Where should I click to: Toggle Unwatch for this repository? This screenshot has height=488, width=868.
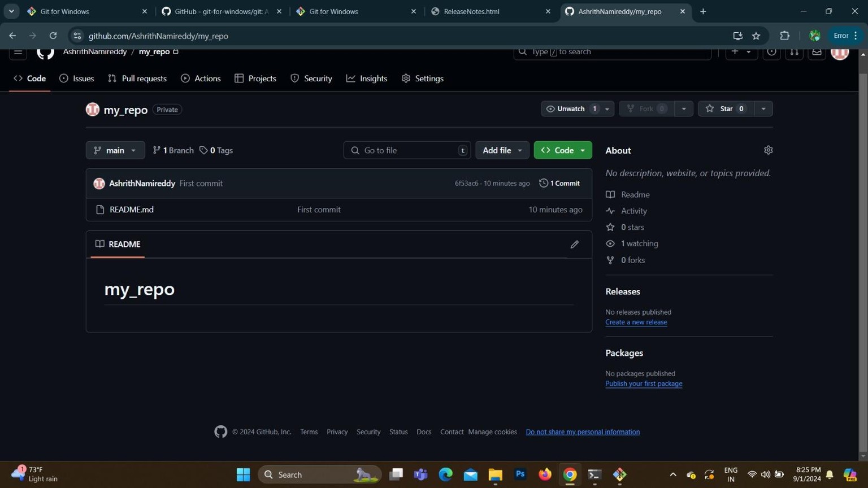pyautogui.click(x=571, y=109)
